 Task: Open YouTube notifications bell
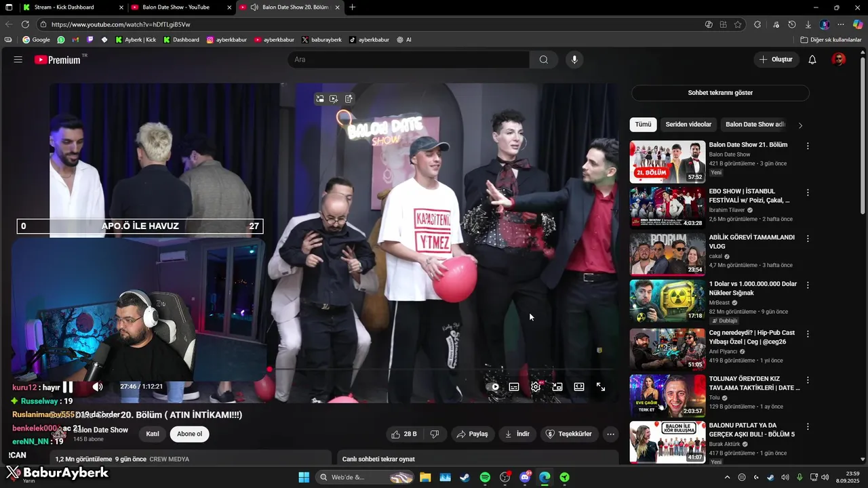click(812, 60)
